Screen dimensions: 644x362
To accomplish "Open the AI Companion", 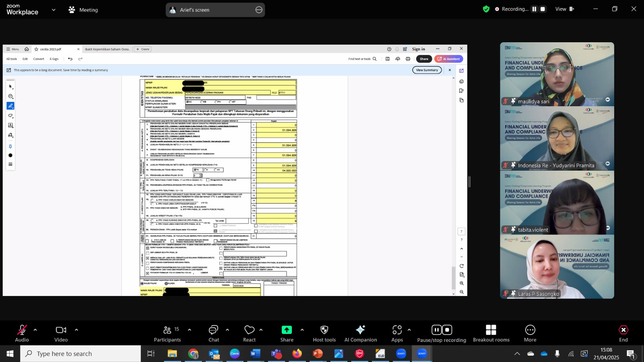I will click(361, 333).
